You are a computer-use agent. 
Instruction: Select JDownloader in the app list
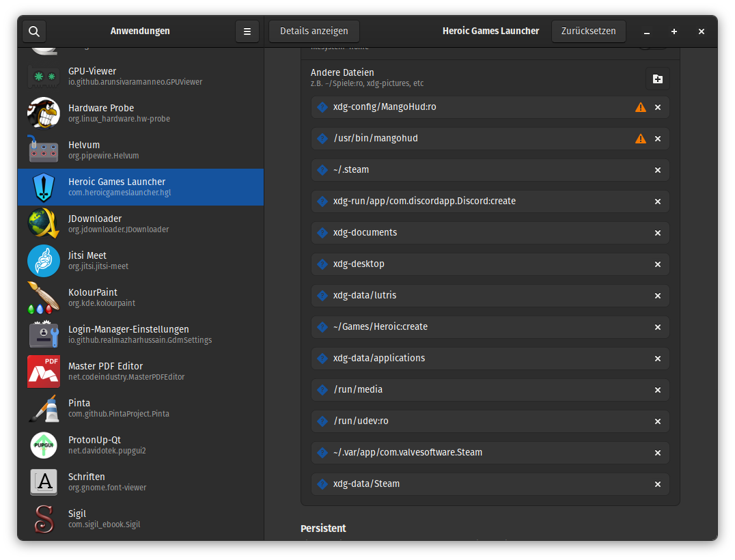pyautogui.click(x=141, y=224)
